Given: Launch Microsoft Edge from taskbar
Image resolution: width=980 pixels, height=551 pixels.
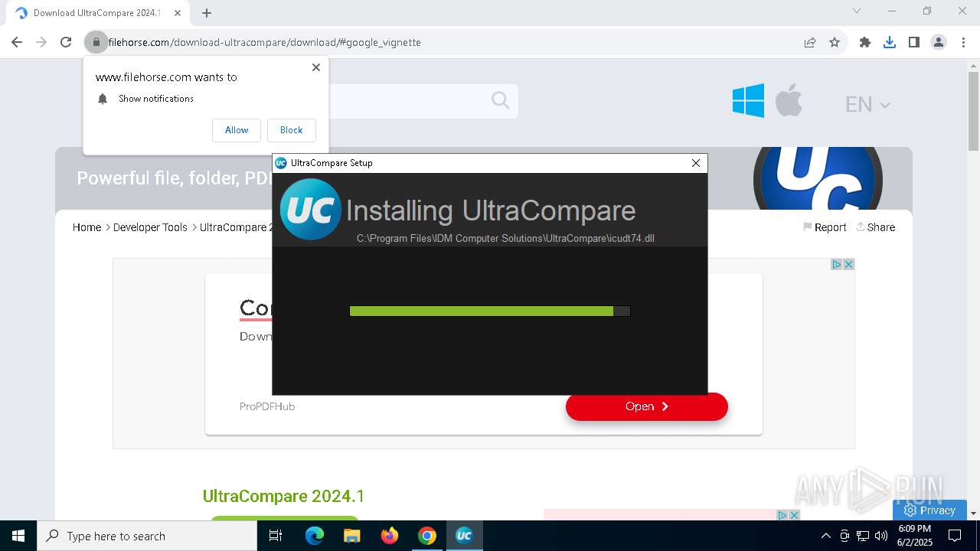Looking at the screenshot, I should pos(315,536).
